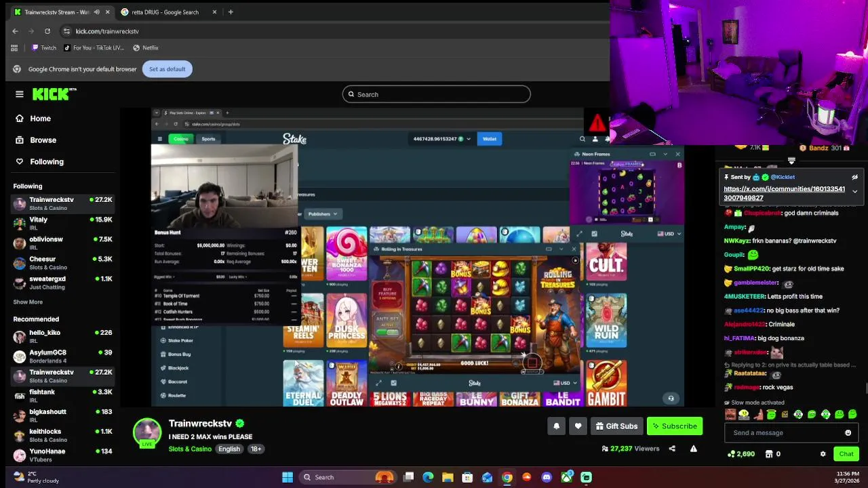This screenshot has height=488, width=868.
Task: Click the kick.com/trainwreckstv address bar
Action: point(107,31)
